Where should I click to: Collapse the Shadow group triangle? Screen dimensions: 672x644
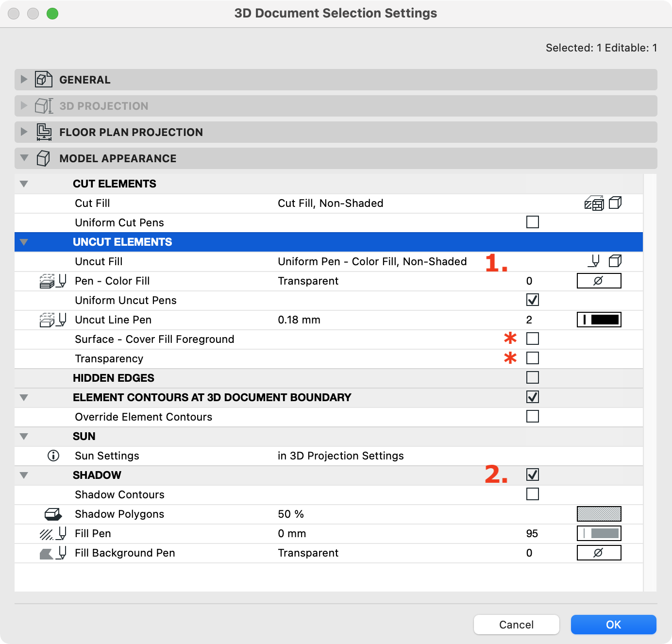(24, 475)
